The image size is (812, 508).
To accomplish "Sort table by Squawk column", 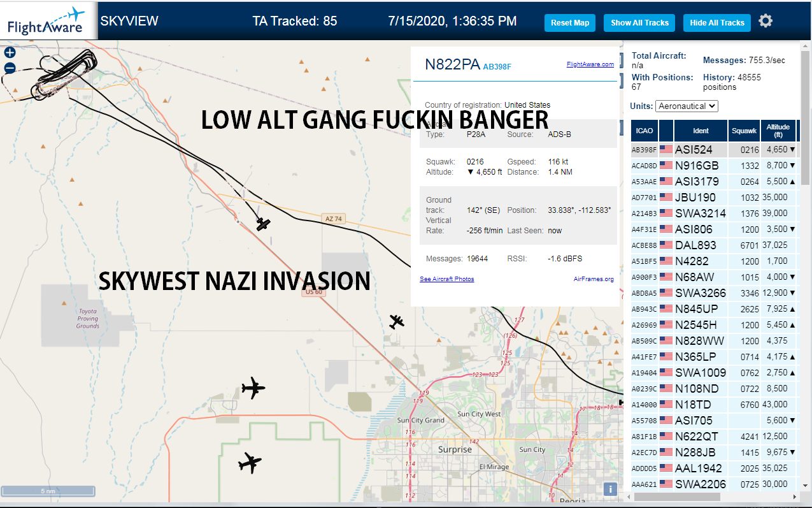I will (744, 131).
